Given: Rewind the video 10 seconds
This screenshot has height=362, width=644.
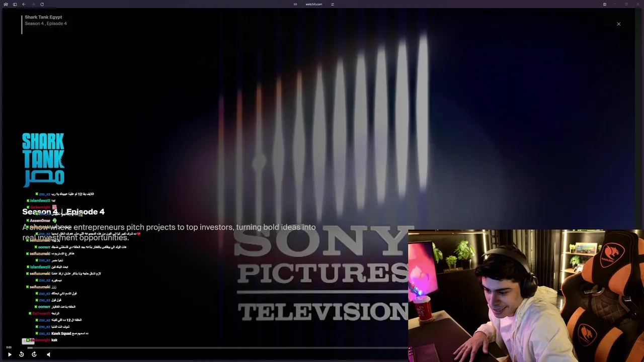Looking at the screenshot, I should (x=22, y=354).
